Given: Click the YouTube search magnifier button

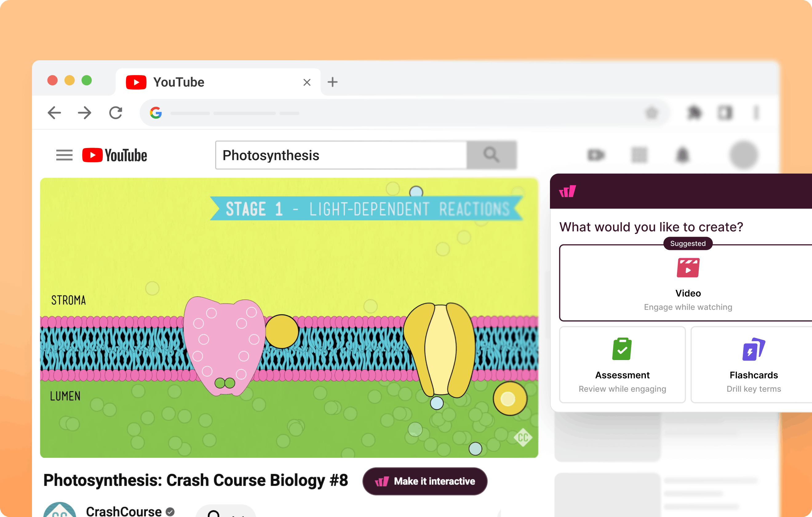Looking at the screenshot, I should tap(492, 155).
